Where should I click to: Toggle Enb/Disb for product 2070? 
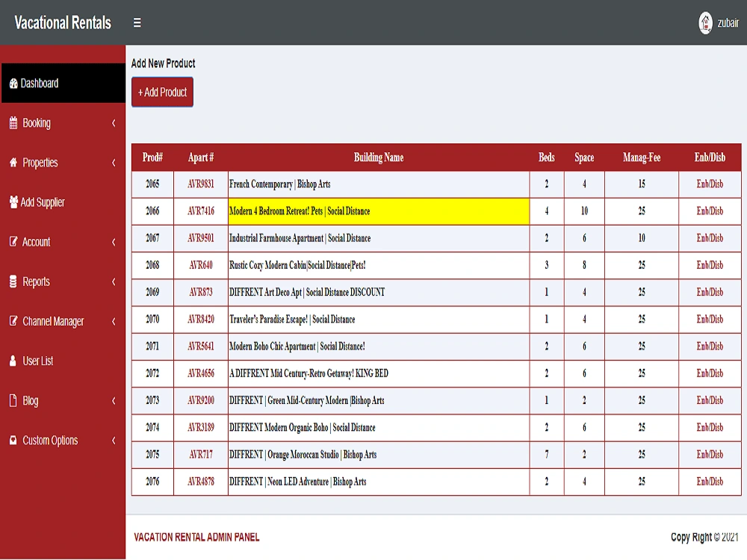710,319
